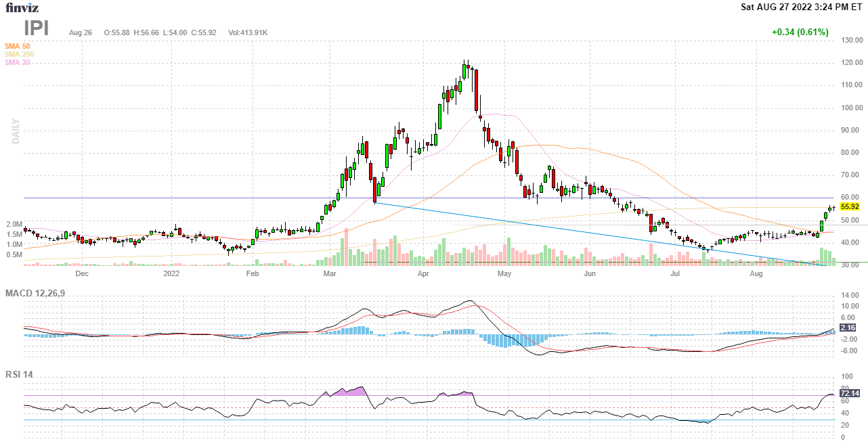Screen dimensions: 868x448
Task: Select the SMA 50 legend label
Action: pyautogui.click(x=17, y=46)
